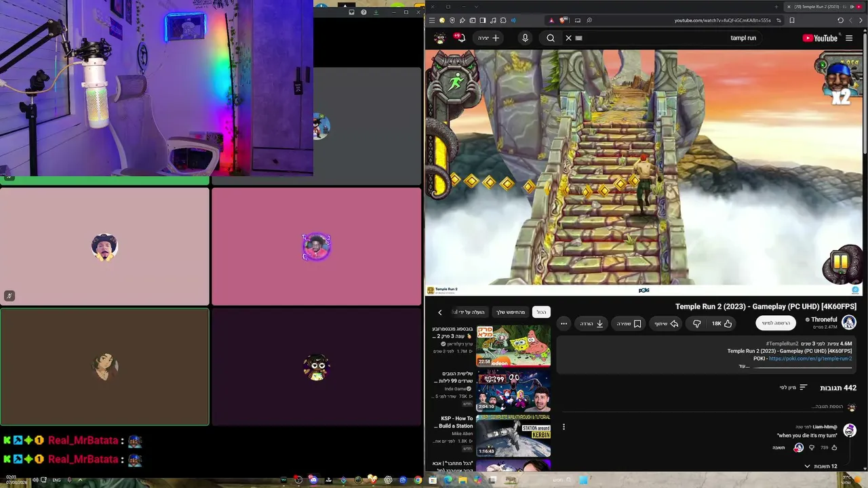
Task: Open the comments sort-by dropdown
Action: tap(793, 388)
